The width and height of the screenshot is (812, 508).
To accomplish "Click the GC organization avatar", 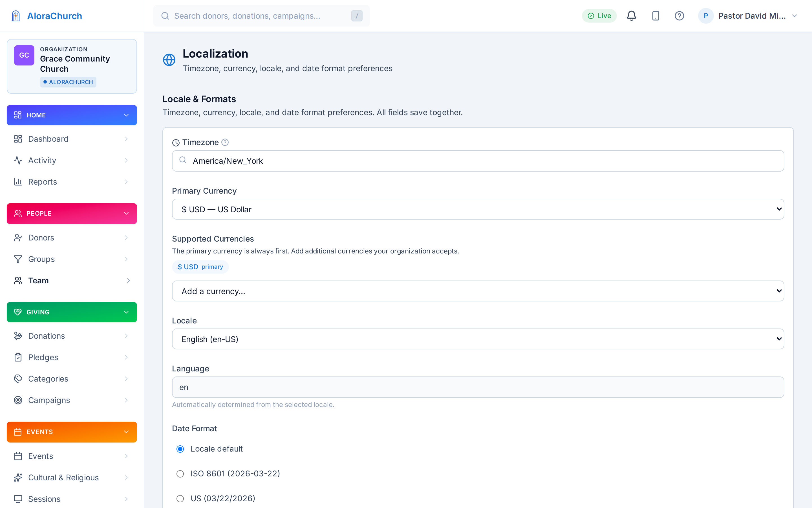I will (24, 55).
